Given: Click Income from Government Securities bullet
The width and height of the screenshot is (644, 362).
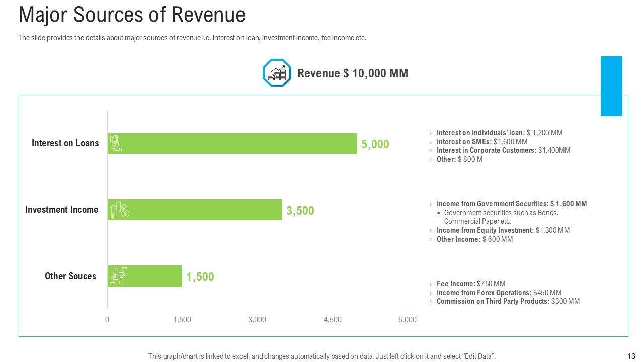Looking at the screenshot, I should [x=511, y=204].
